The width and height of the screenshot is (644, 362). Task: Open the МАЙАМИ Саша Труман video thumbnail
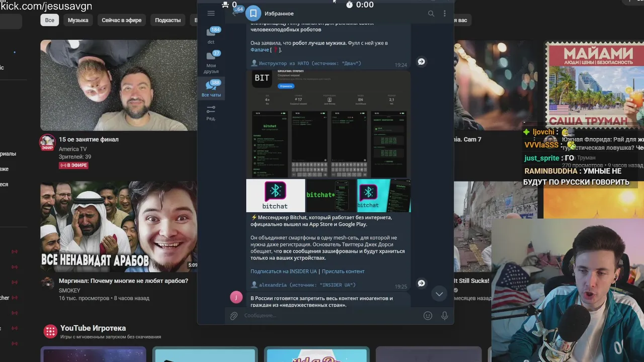point(595,84)
